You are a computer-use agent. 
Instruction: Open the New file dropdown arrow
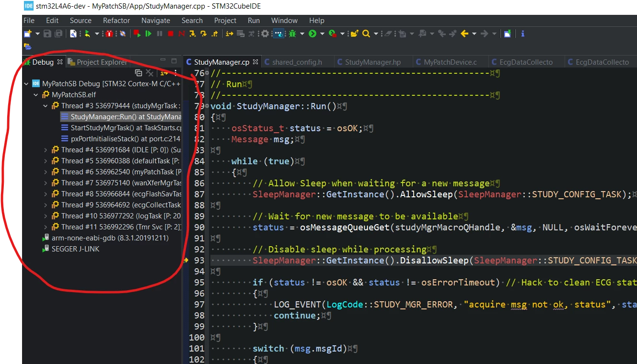tap(37, 34)
